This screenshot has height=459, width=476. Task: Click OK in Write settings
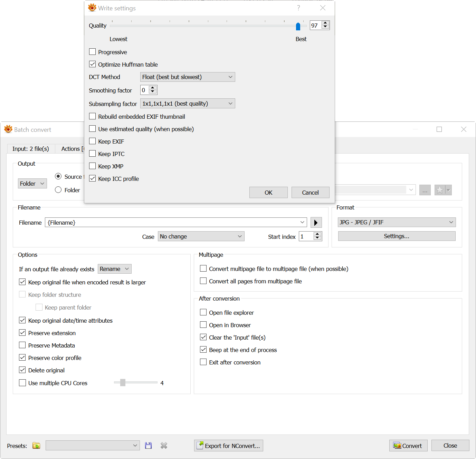point(268,193)
